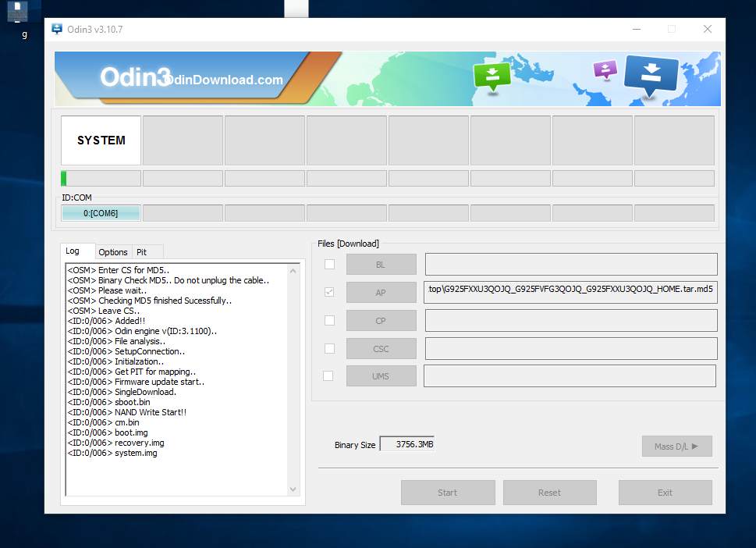The image size is (756, 548).
Task: Click the log scroll down arrow
Action: coord(293,489)
